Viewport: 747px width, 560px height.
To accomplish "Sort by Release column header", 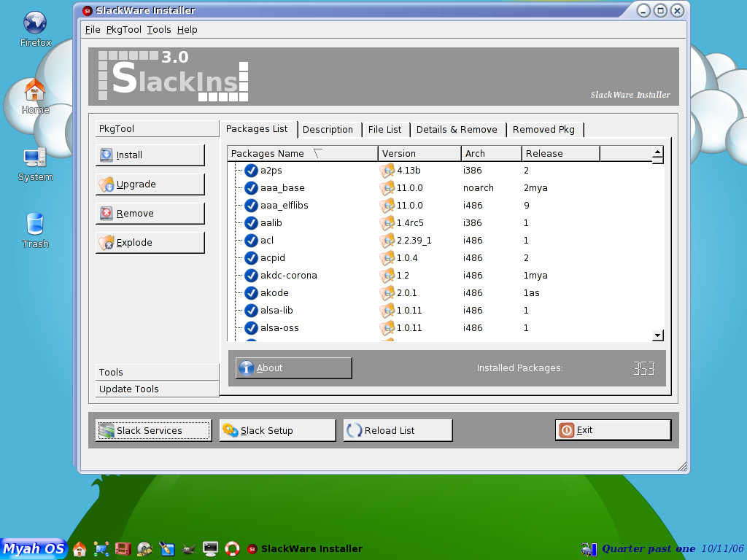I will coord(561,154).
